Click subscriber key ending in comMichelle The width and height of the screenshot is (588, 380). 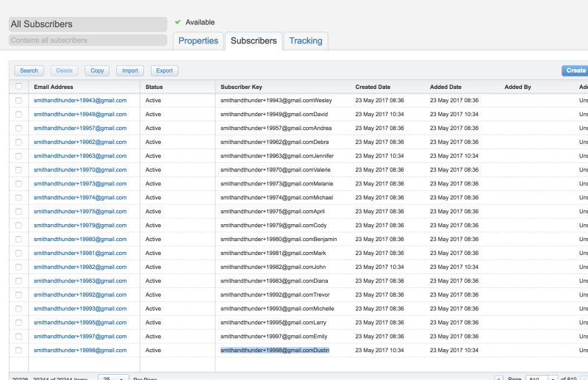pos(277,309)
